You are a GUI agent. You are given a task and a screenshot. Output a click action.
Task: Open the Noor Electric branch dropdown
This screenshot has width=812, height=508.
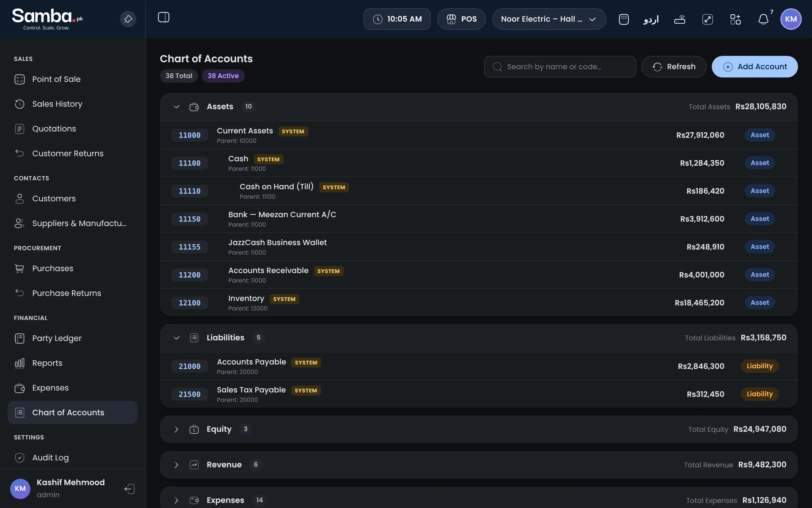[549, 19]
